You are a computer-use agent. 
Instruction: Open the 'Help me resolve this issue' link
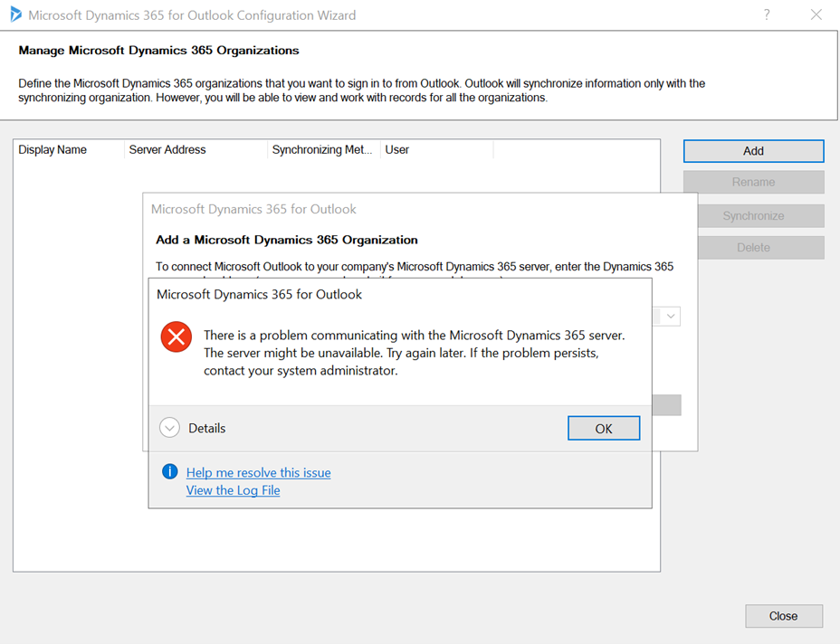[258, 473]
